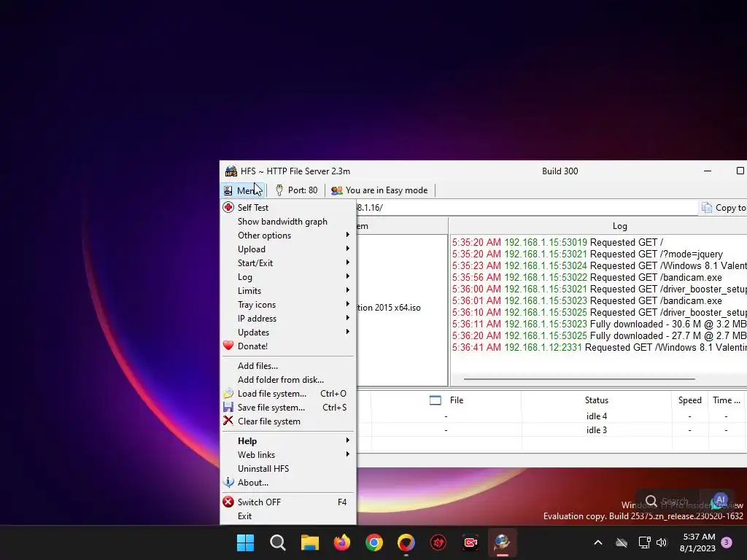Expand the Tray icons submenu
Viewport: 747px width, 560px height.
point(288,304)
